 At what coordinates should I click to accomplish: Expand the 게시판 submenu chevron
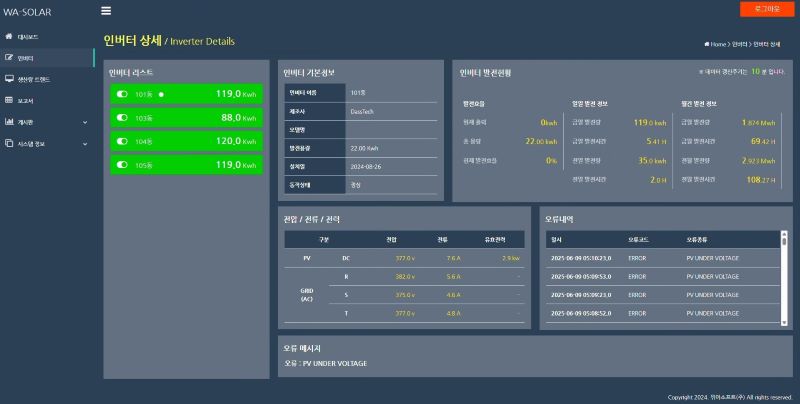[84, 122]
